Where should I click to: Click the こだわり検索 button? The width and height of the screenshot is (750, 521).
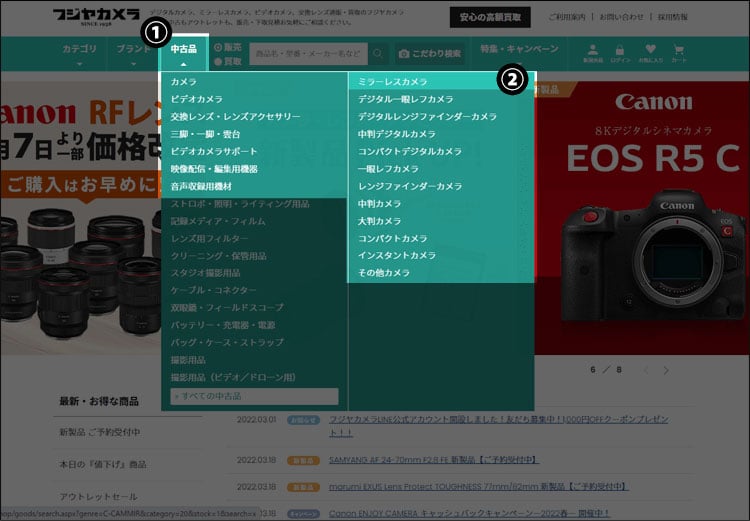(430, 54)
